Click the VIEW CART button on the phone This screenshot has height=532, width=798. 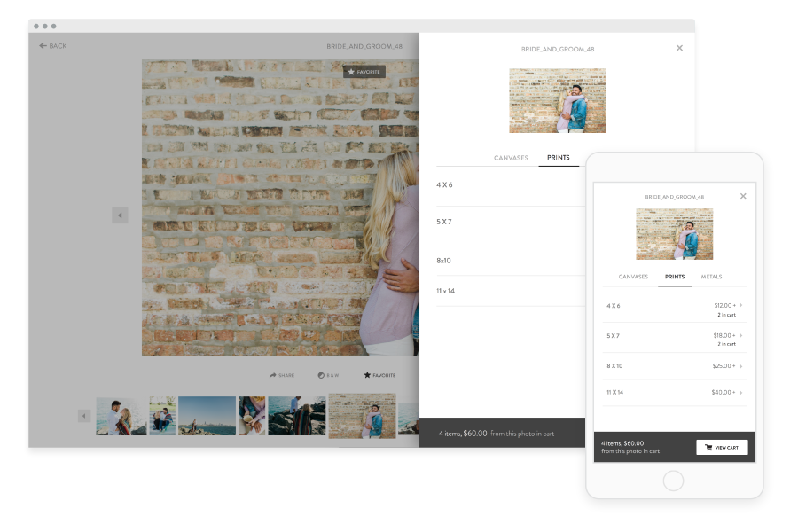pyautogui.click(x=722, y=448)
